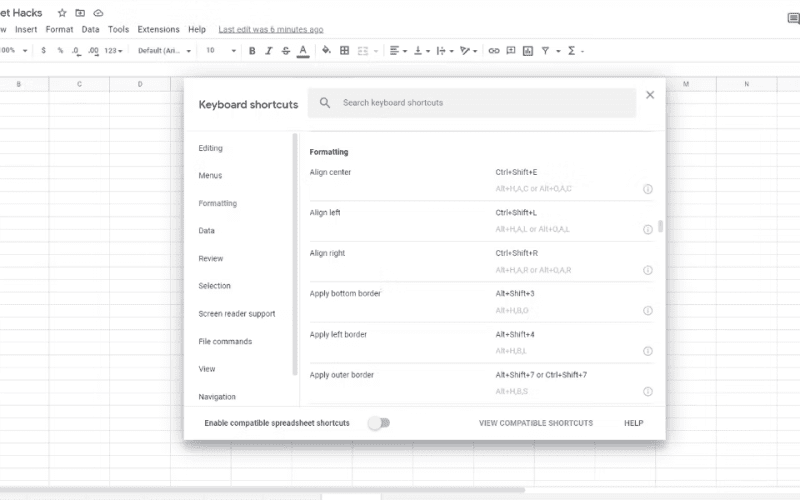Viewport: 800px width, 500px height.
Task: Jump to View shortcuts category
Action: [x=207, y=369]
